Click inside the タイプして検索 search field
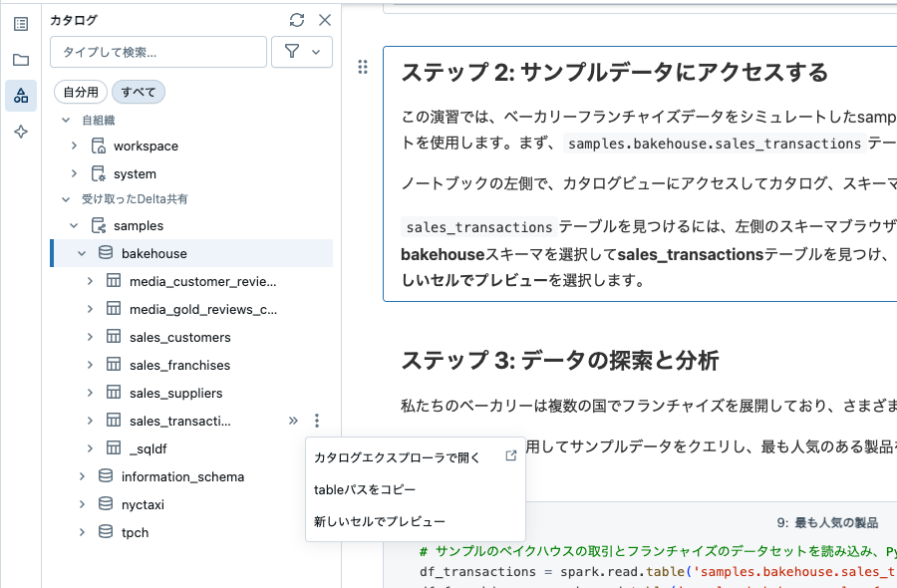This screenshot has height=588, width=897. click(x=159, y=52)
